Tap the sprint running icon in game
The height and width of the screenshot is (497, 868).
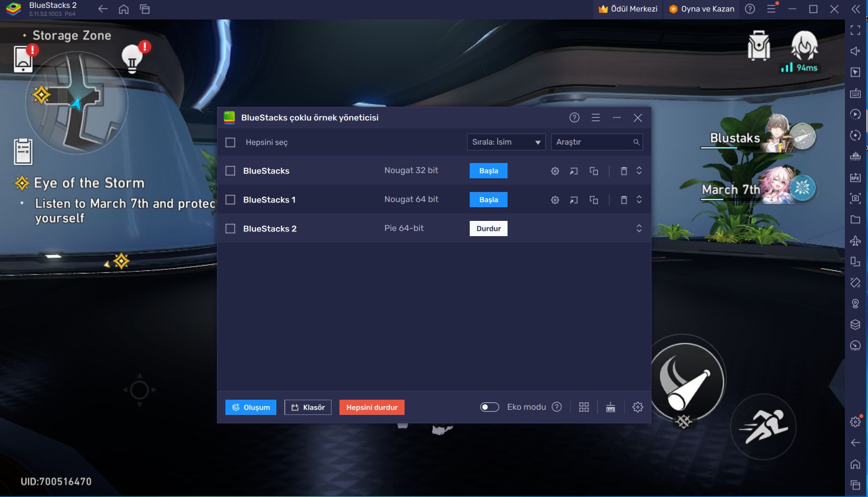tap(763, 427)
